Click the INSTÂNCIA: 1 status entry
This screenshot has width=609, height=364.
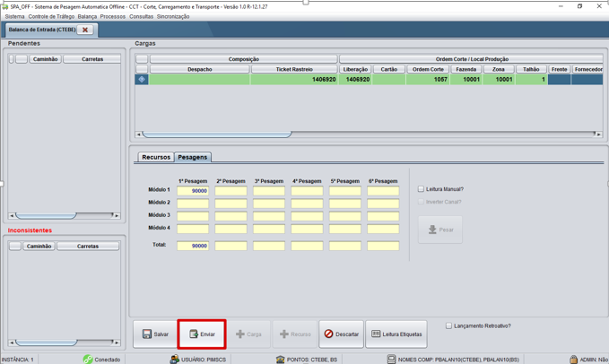(x=17, y=360)
